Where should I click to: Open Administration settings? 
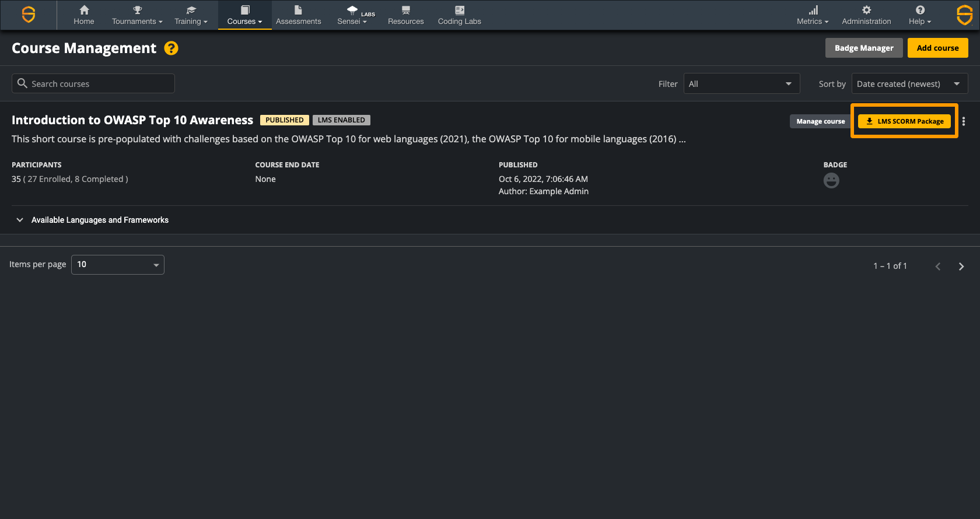coord(866,15)
